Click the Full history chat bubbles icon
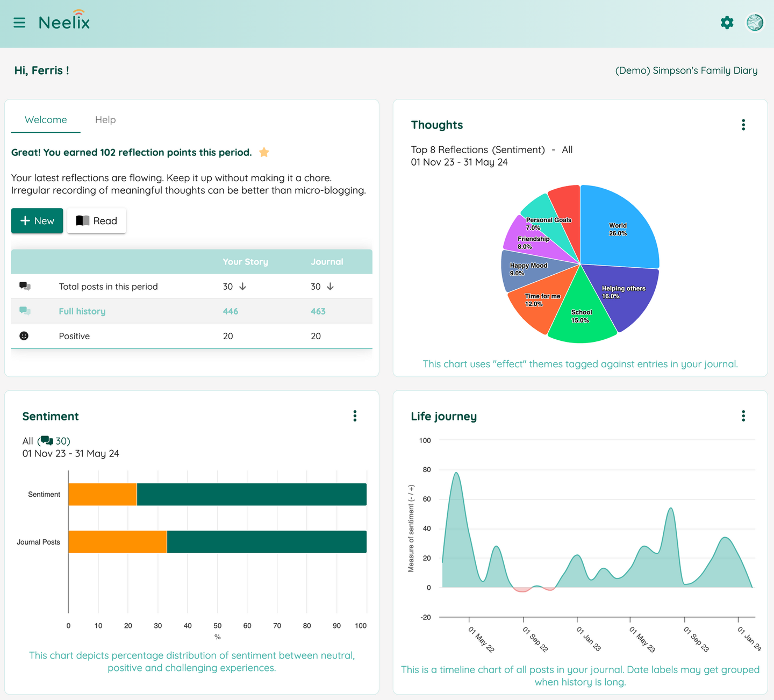Screen dimensions: 774x700 [25, 311]
